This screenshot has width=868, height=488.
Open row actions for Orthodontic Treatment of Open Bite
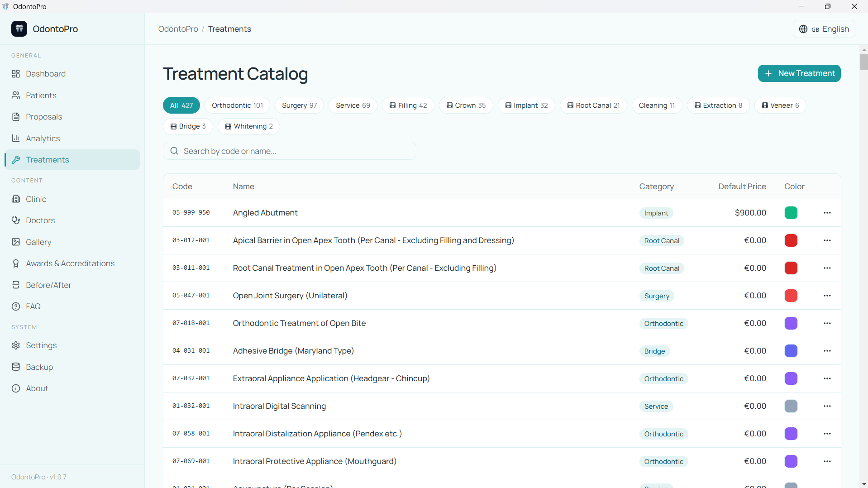(827, 323)
